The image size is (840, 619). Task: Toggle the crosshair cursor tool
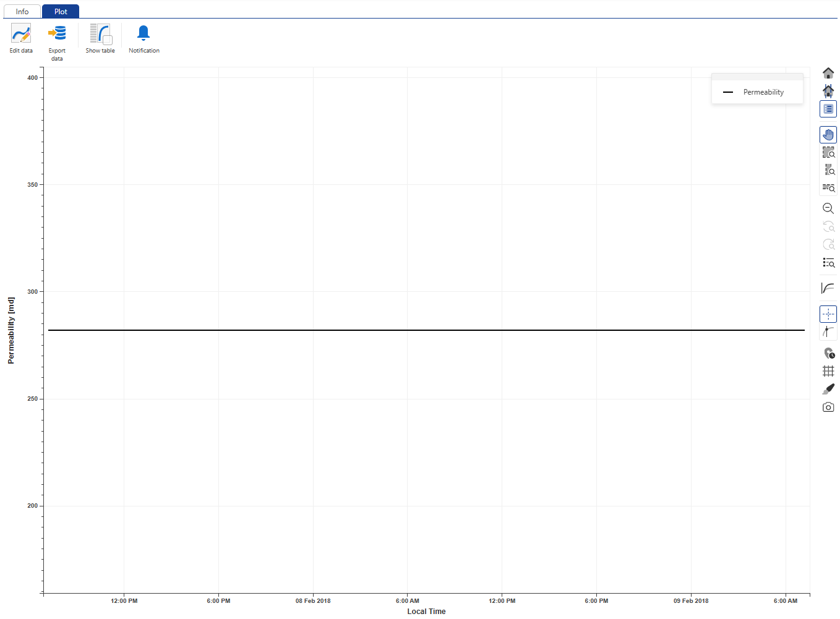pyautogui.click(x=828, y=314)
